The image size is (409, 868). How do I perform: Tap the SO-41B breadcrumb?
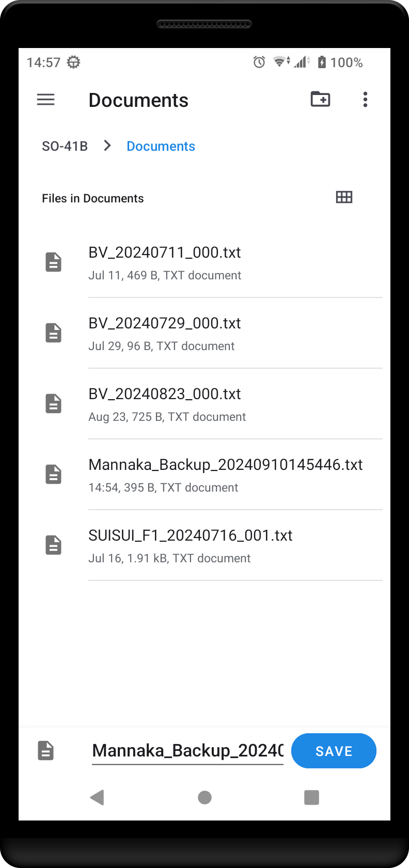click(x=65, y=147)
